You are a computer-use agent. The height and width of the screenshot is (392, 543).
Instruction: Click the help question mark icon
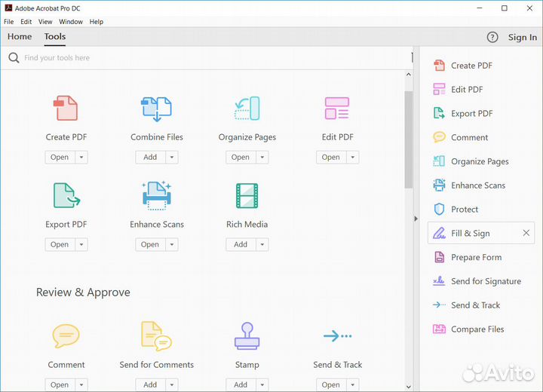(x=492, y=37)
